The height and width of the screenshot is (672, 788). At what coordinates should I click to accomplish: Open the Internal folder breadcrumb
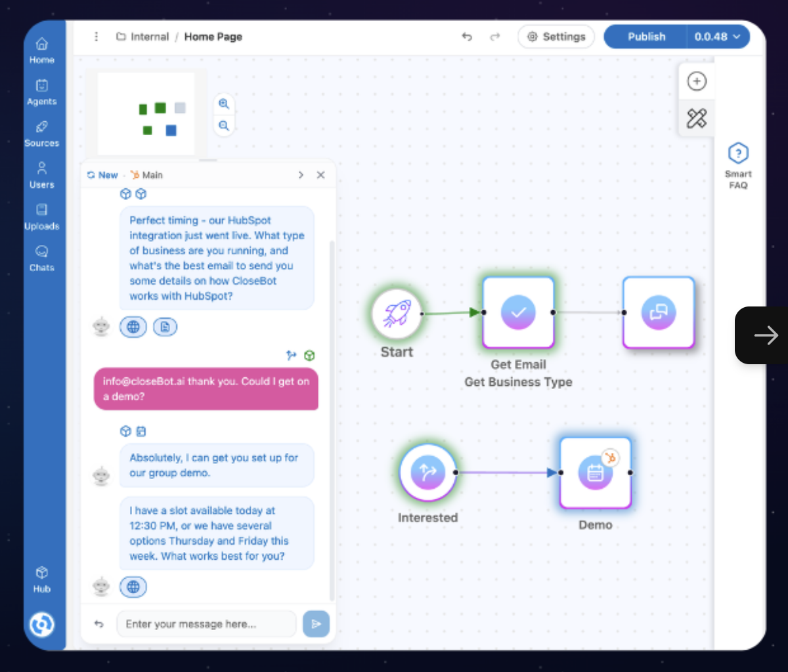click(x=142, y=37)
